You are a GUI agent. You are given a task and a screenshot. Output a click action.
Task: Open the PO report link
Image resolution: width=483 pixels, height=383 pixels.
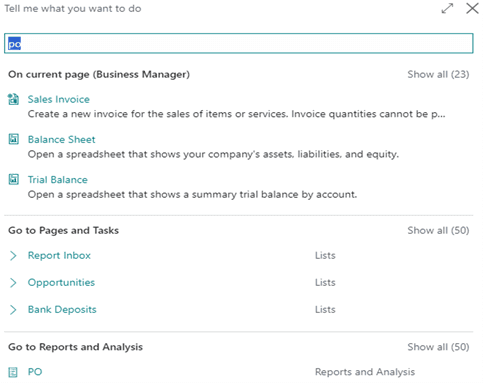click(x=35, y=372)
